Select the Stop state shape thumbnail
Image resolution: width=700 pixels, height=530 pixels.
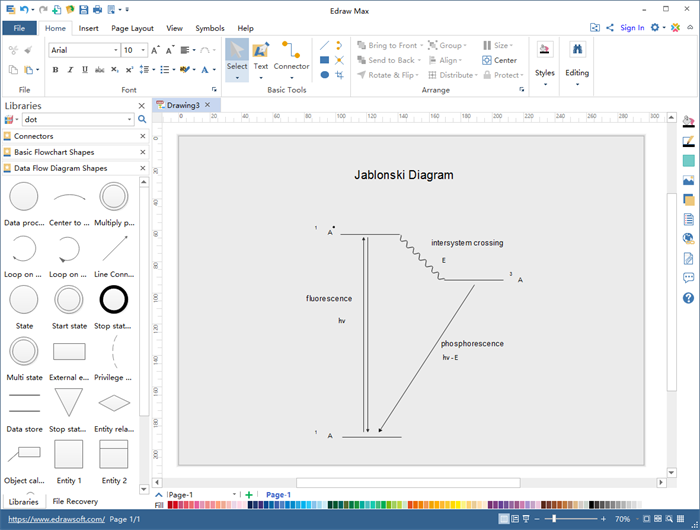tap(114, 299)
